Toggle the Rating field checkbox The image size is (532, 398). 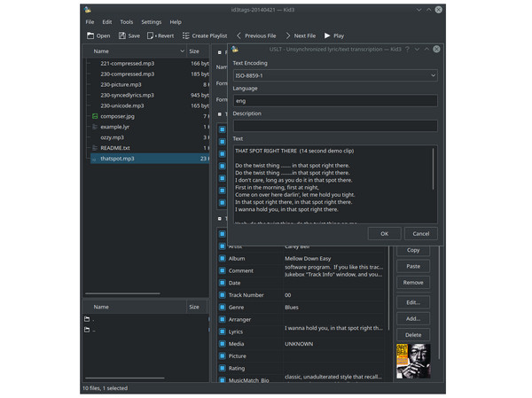(223, 369)
